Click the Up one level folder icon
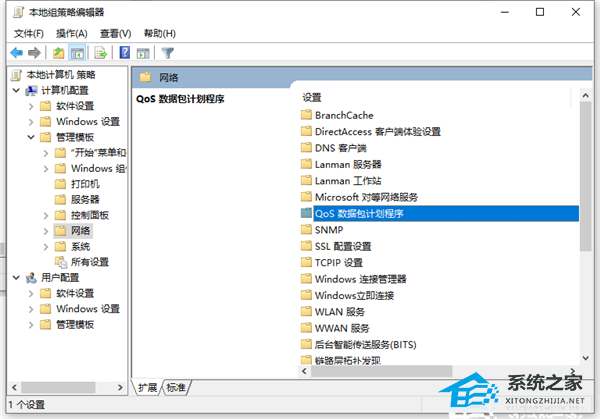Screen dimensions: 600x419 [59, 53]
